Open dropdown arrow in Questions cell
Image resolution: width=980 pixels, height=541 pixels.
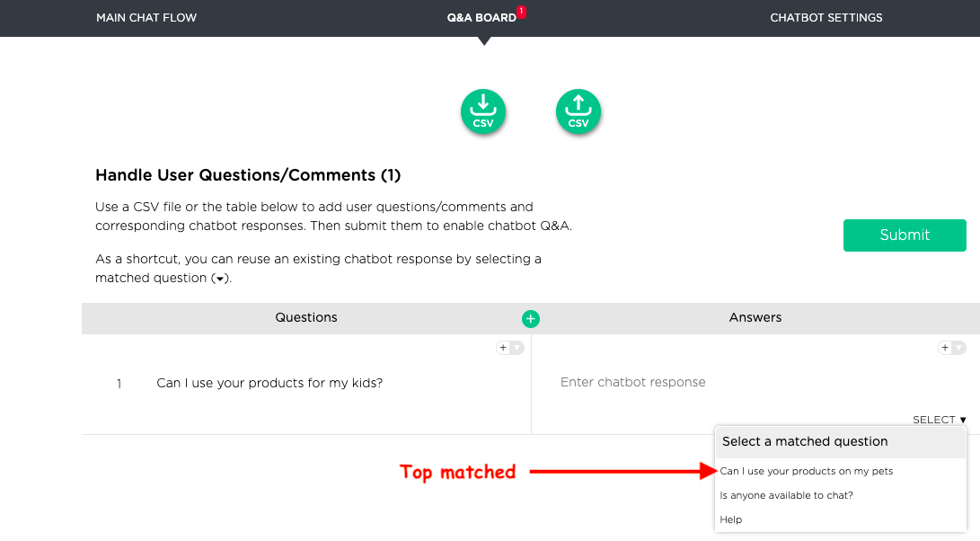point(516,348)
